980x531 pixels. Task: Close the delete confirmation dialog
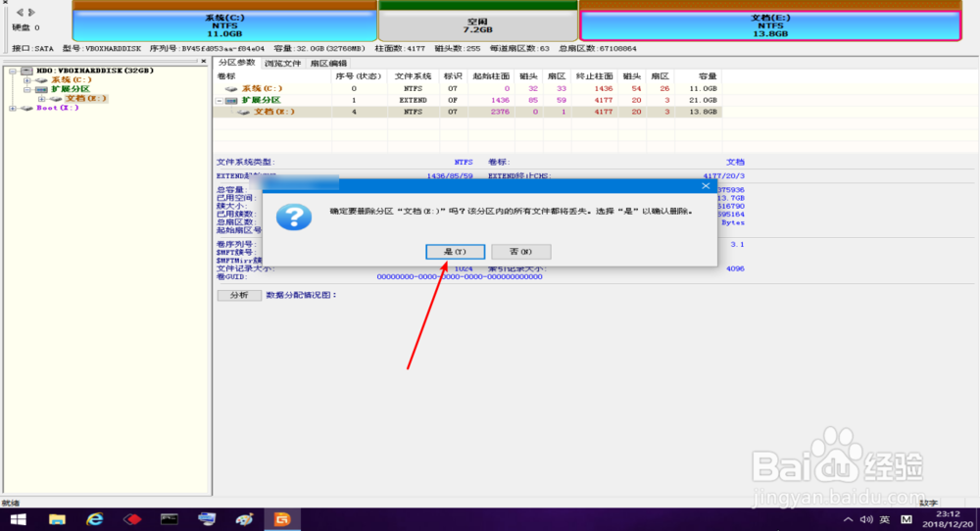tap(706, 185)
